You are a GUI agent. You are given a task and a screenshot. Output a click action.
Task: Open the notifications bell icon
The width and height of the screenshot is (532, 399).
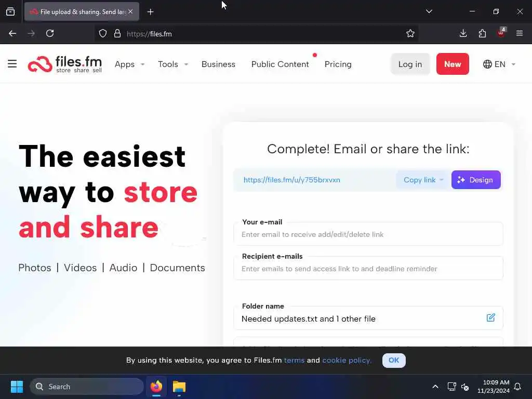(517, 387)
